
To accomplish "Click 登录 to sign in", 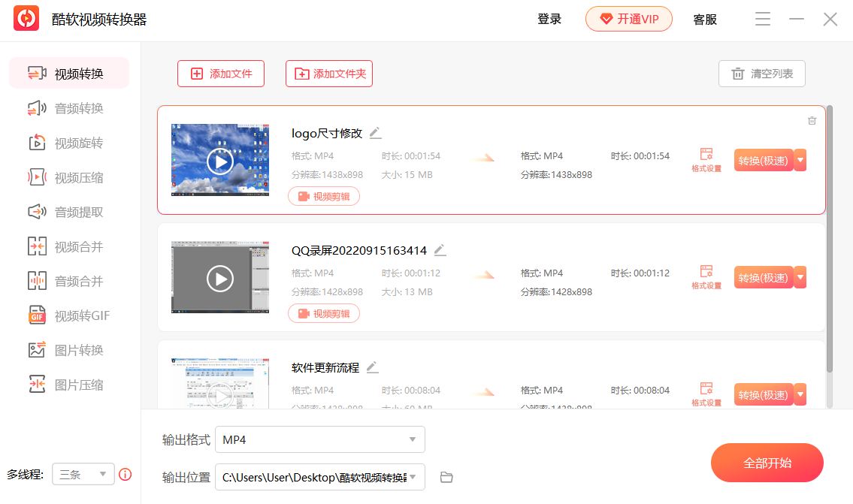I will tap(549, 19).
